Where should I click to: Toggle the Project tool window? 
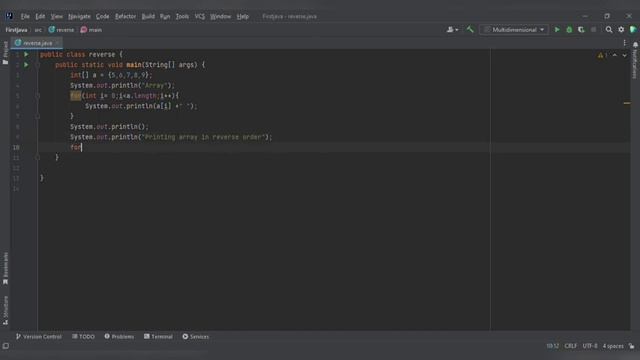(5, 53)
